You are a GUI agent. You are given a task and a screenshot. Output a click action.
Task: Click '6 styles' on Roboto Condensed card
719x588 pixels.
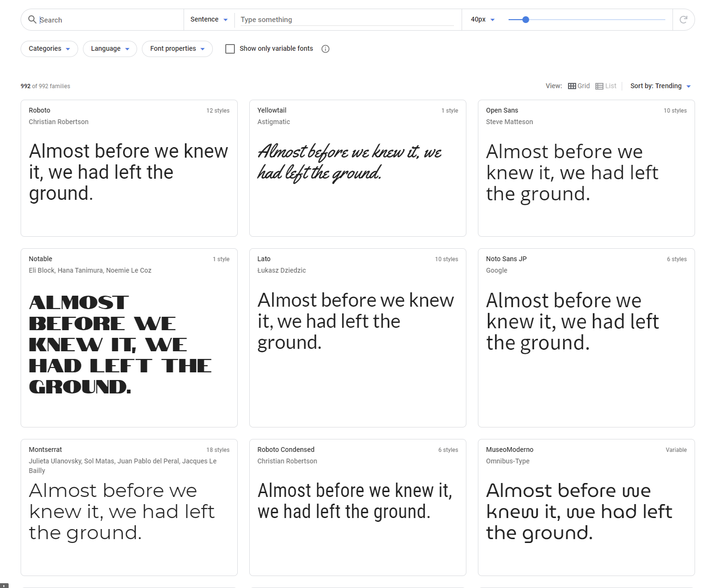[x=448, y=450]
